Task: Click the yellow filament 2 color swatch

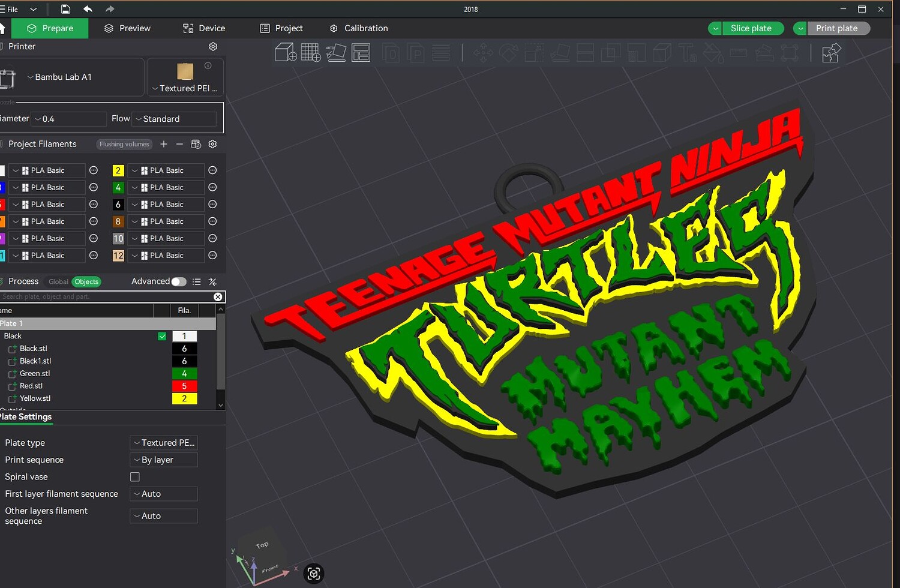Action: coord(118,170)
